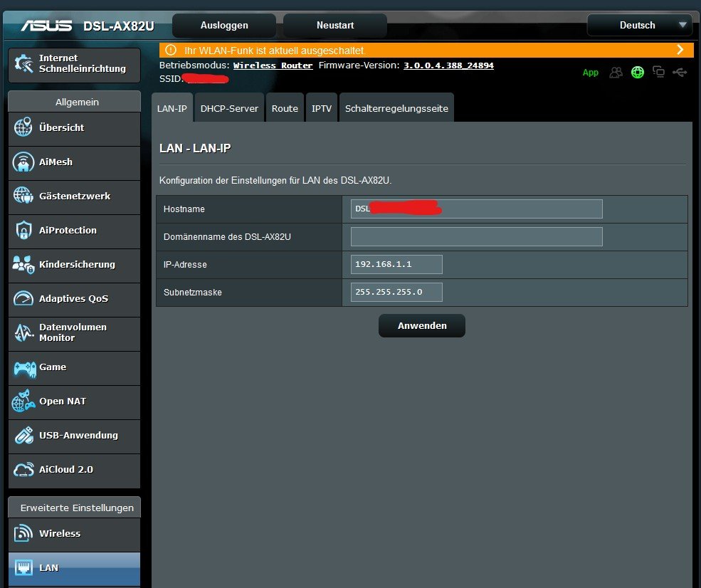Click the warning icon in orange banner
The width and height of the screenshot is (701, 588).
pos(171,50)
